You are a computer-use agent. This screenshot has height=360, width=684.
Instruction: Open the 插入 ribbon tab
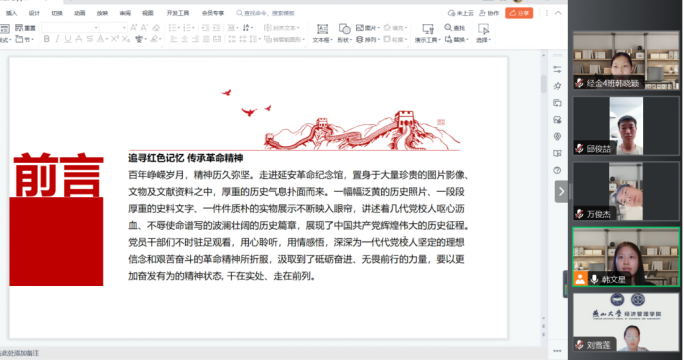tap(11, 13)
